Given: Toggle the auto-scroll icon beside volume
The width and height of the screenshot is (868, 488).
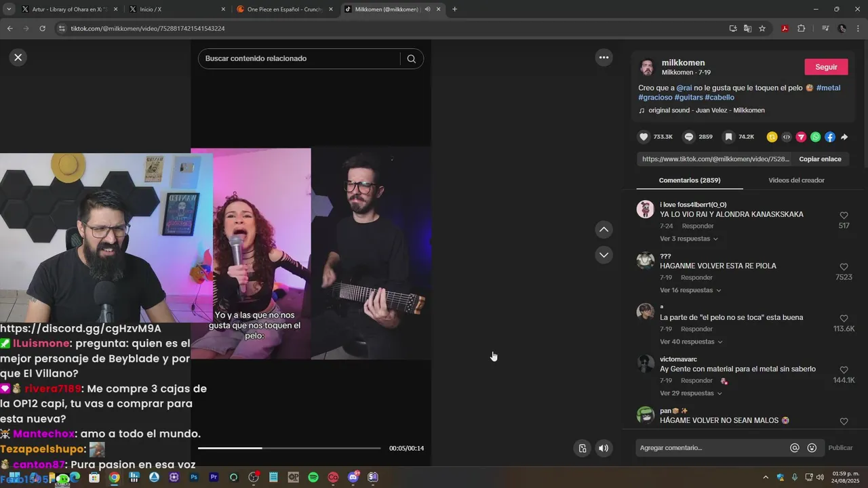Looking at the screenshot, I should pyautogui.click(x=582, y=448).
